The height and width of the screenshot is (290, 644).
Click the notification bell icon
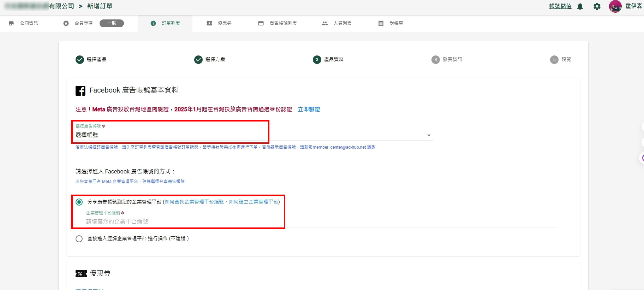coord(580,6)
